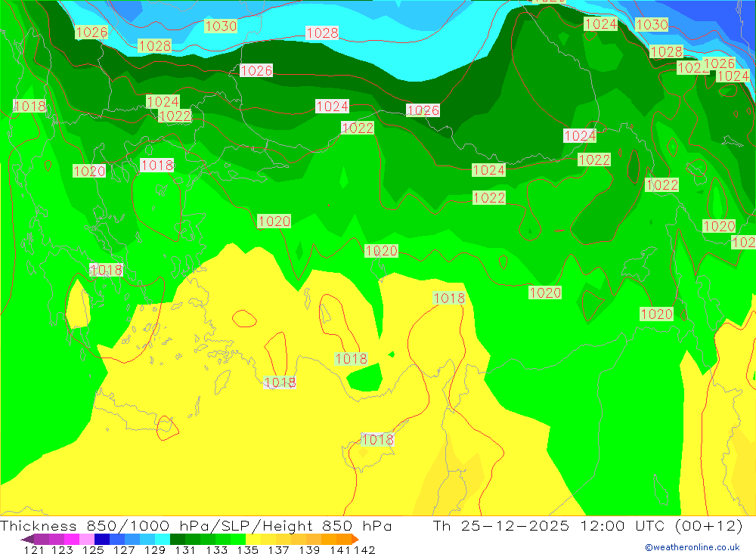Click legend value 131
This screenshot has width=756, height=554.
[x=185, y=549]
